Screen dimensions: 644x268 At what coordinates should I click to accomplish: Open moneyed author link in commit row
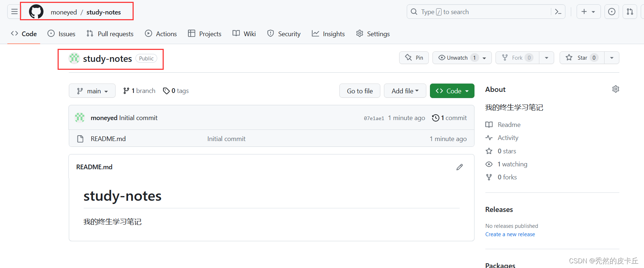pyautogui.click(x=104, y=118)
